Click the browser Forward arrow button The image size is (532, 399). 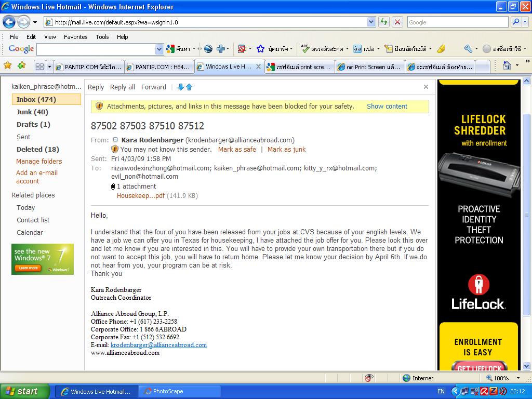[23, 22]
